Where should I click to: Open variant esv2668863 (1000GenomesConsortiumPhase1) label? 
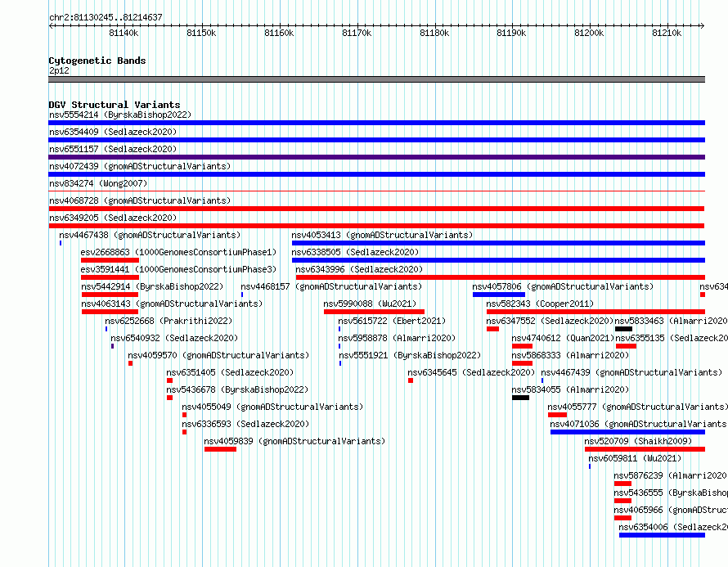tap(178, 252)
